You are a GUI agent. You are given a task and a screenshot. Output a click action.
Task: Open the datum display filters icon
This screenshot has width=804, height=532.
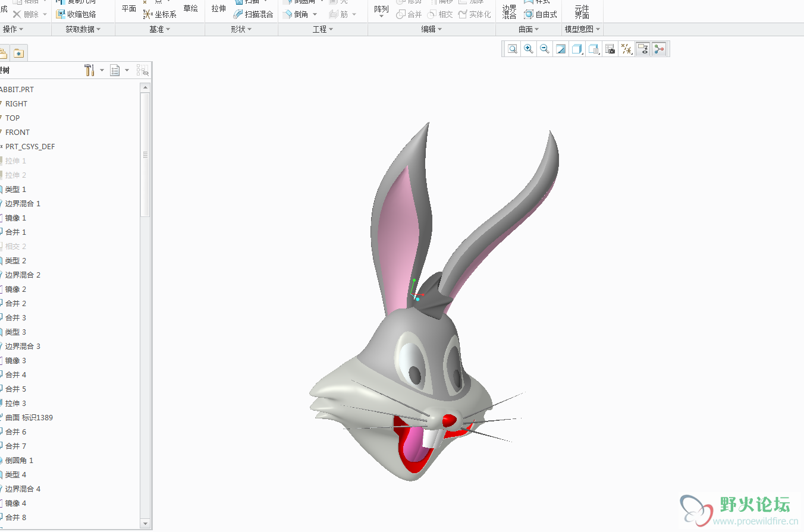[x=626, y=49]
